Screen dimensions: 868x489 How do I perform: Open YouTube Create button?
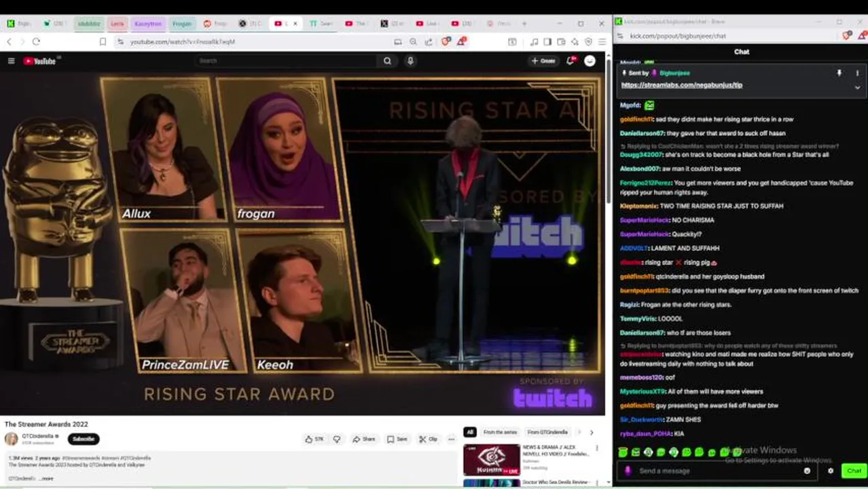543,61
